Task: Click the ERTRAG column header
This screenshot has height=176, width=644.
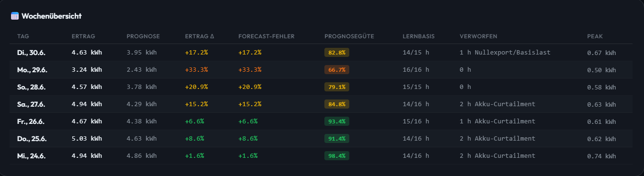Action: click(x=83, y=36)
